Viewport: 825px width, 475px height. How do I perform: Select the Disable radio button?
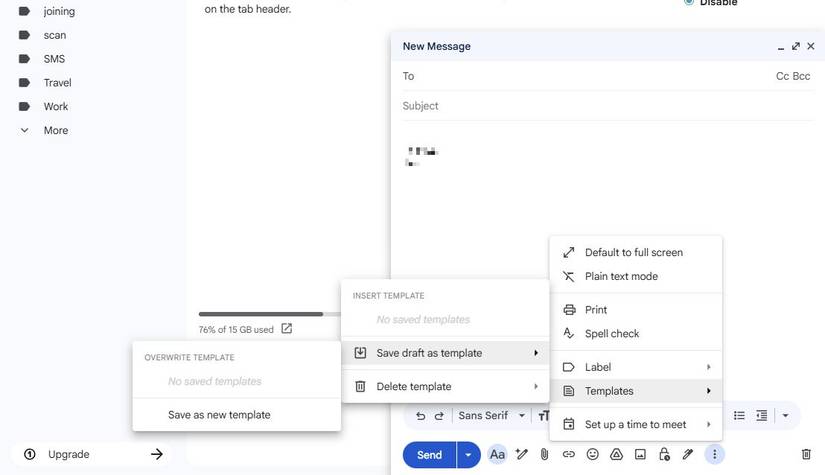tap(689, 3)
